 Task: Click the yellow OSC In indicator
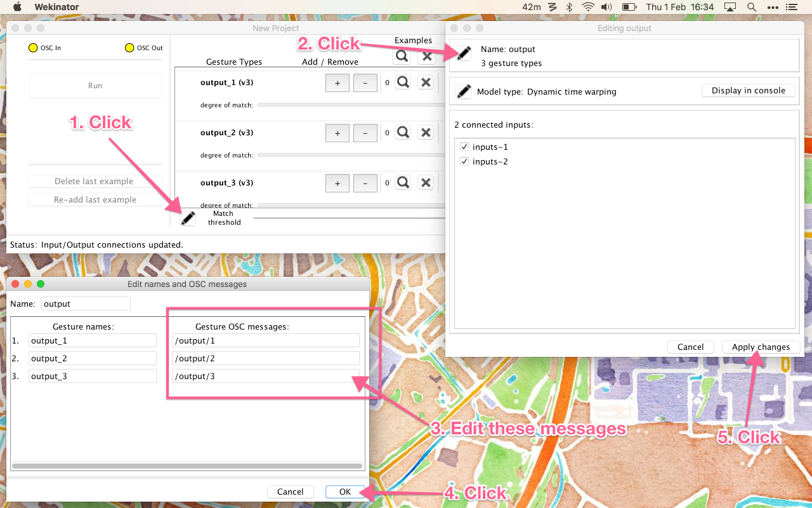pos(33,48)
